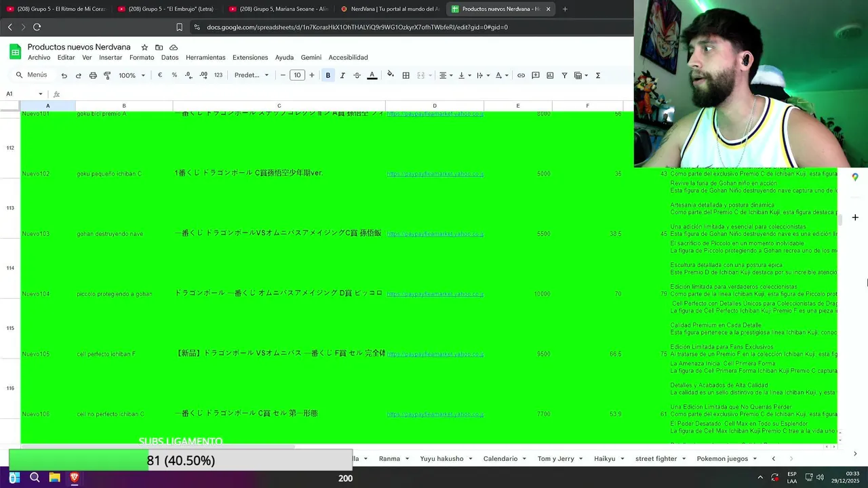Decrease decimal places

coord(189,75)
